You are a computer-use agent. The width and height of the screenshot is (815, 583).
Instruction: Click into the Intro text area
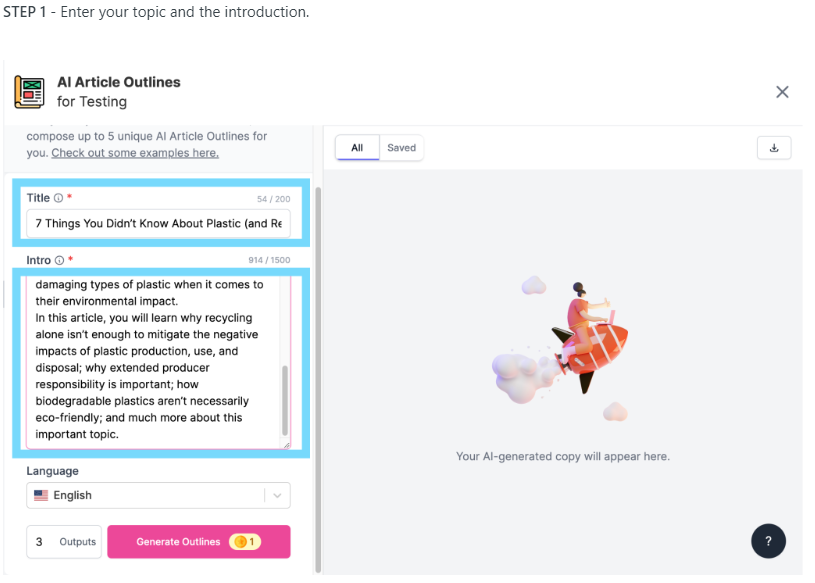pos(150,360)
